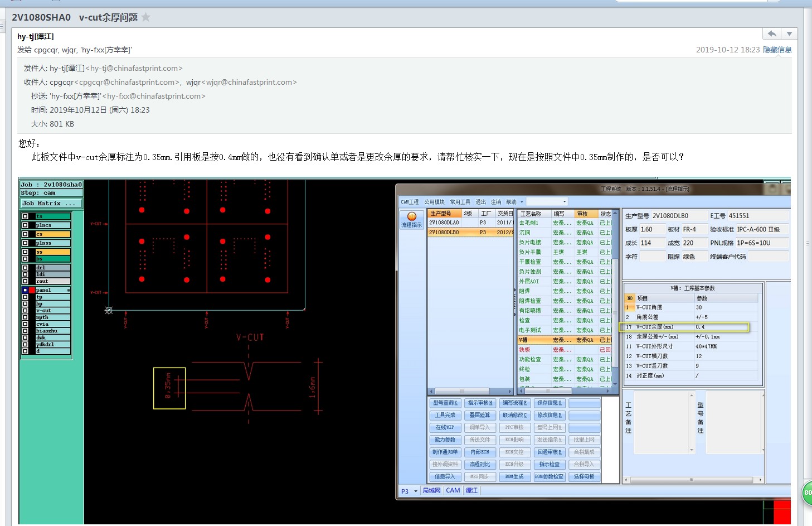Open the CAM工程 menu

pyautogui.click(x=410, y=202)
